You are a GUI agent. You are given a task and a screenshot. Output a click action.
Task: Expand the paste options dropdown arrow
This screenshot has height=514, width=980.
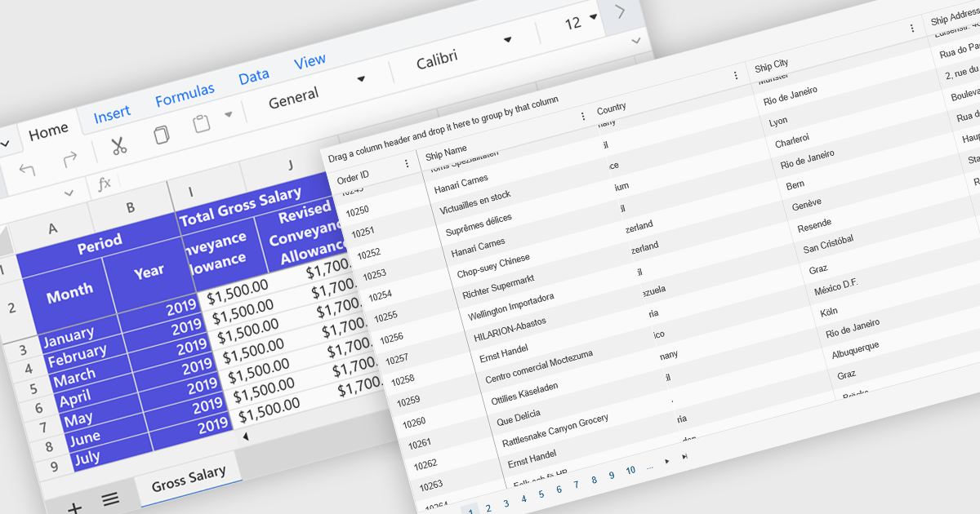tap(229, 114)
